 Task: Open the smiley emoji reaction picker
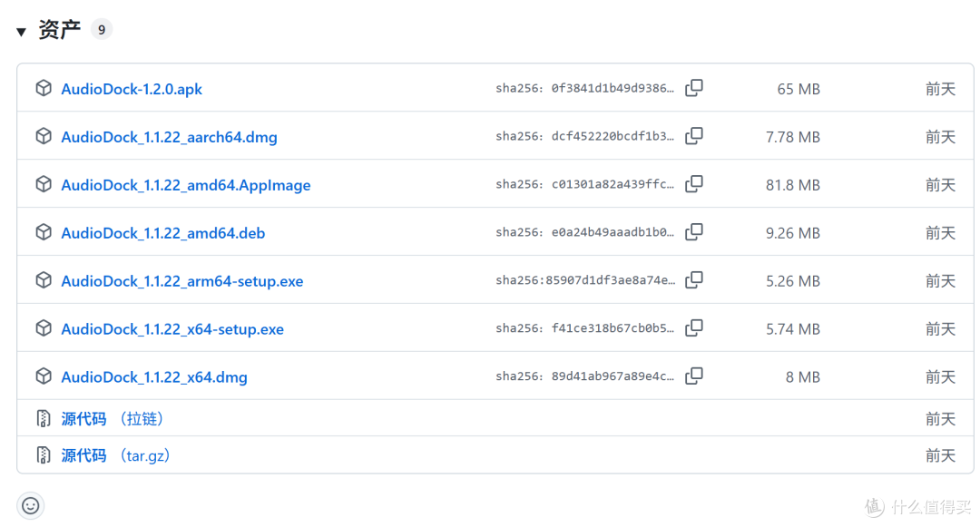coord(31,506)
